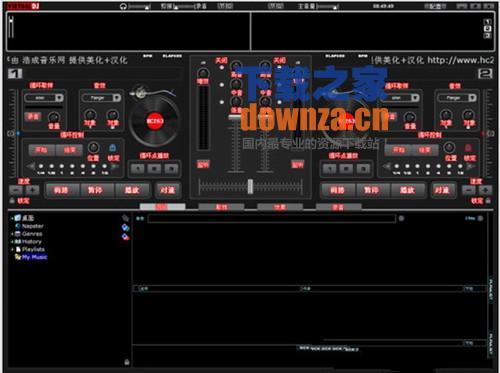Toggle the red loop lock icon on deck 2
Image resolution: width=500 pixels, height=373 pixels.
(x=468, y=148)
